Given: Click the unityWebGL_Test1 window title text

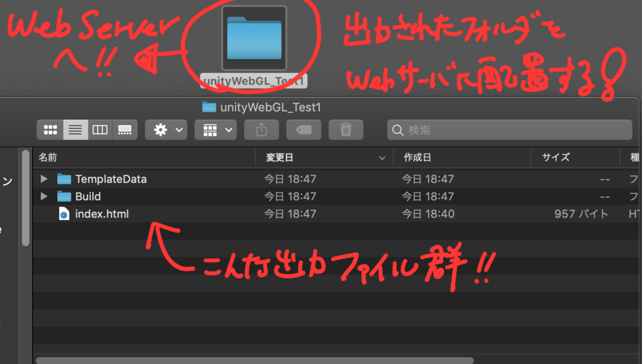Looking at the screenshot, I should coord(271,107).
